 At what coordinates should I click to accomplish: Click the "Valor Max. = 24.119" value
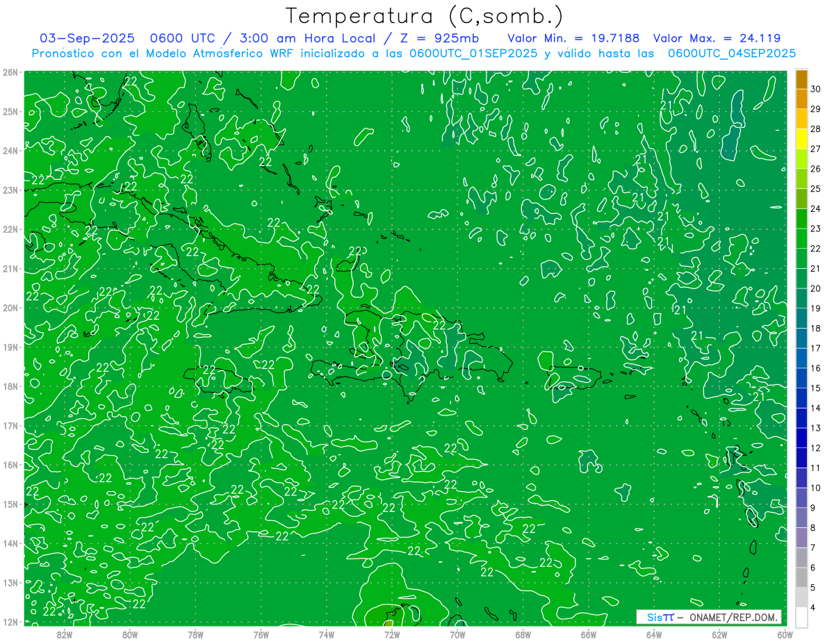coord(717,38)
